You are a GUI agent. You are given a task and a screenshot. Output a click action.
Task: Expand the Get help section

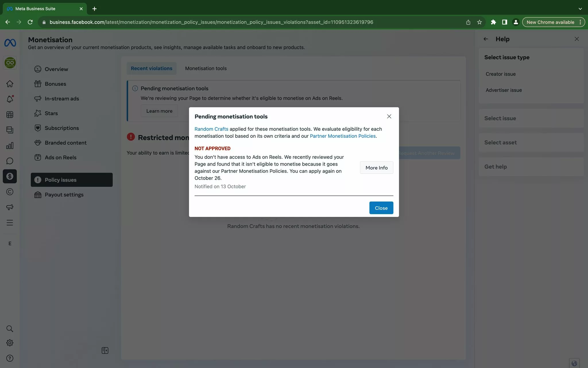point(531,166)
